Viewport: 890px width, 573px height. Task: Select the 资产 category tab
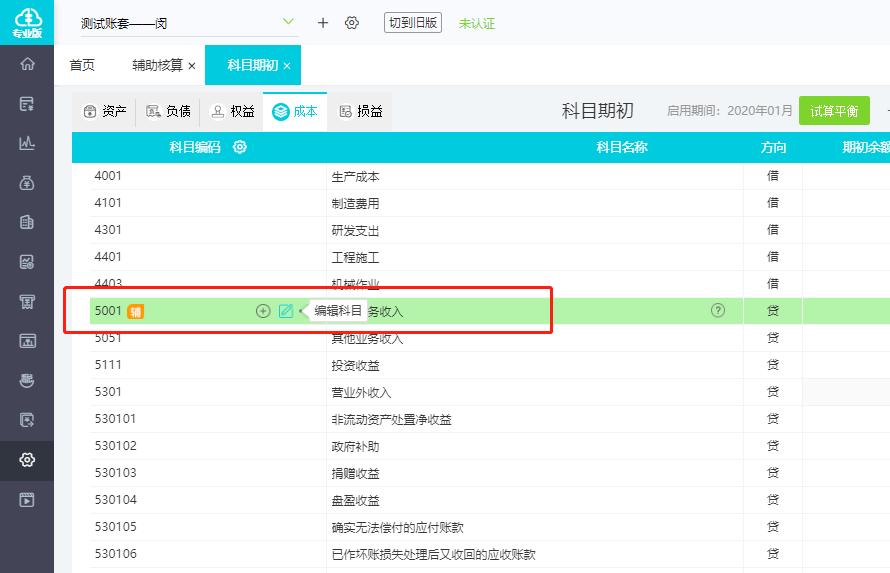(104, 111)
